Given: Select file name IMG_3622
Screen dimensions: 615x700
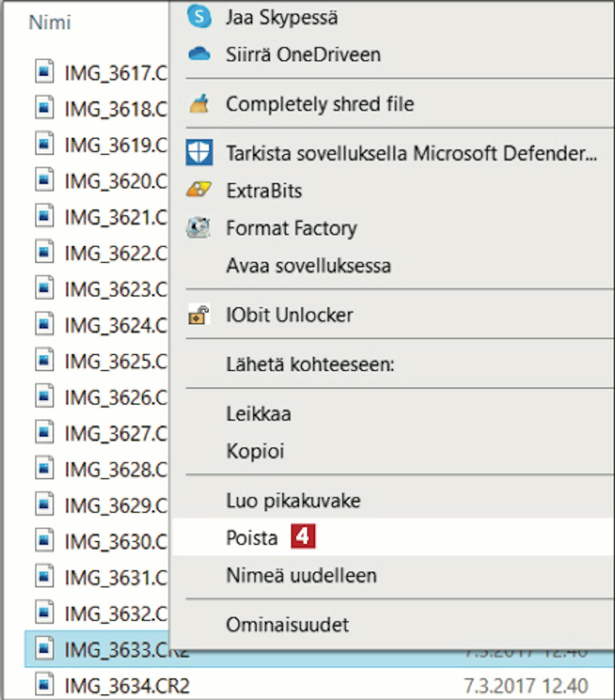Looking at the screenshot, I should pos(116,253).
